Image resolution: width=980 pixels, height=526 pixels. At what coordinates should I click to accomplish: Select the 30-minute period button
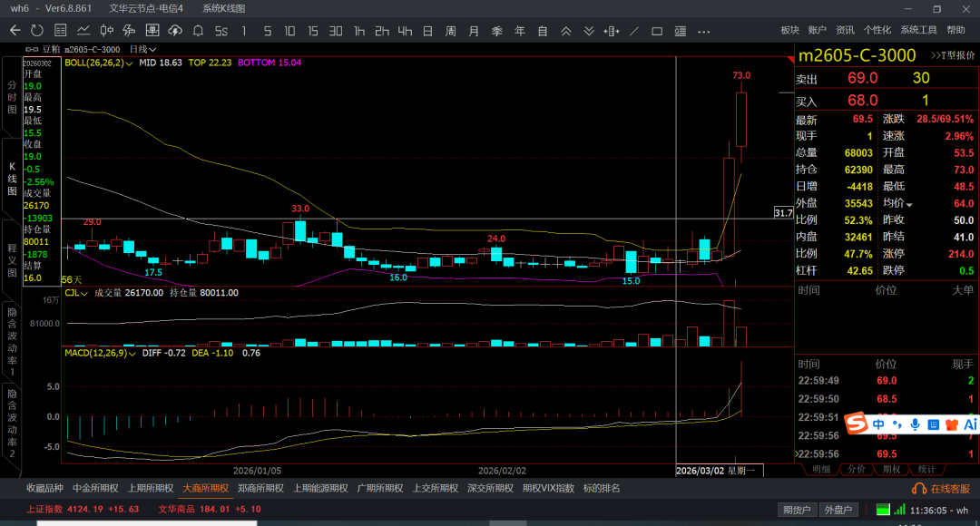[x=336, y=31]
